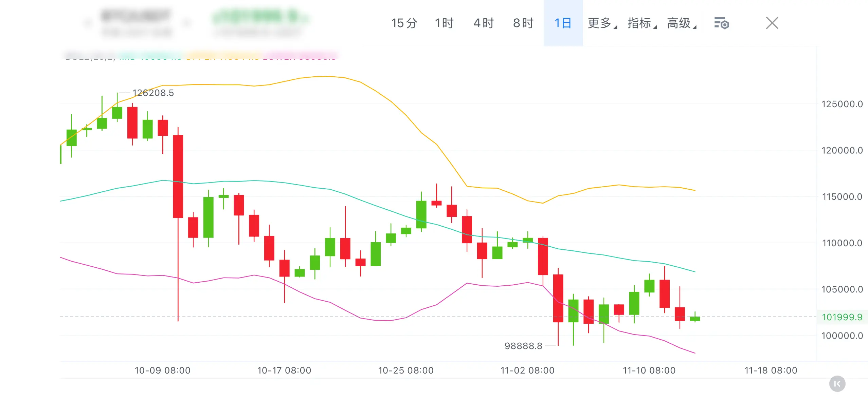Click the 98888.8 low price marker

coord(523,346)
